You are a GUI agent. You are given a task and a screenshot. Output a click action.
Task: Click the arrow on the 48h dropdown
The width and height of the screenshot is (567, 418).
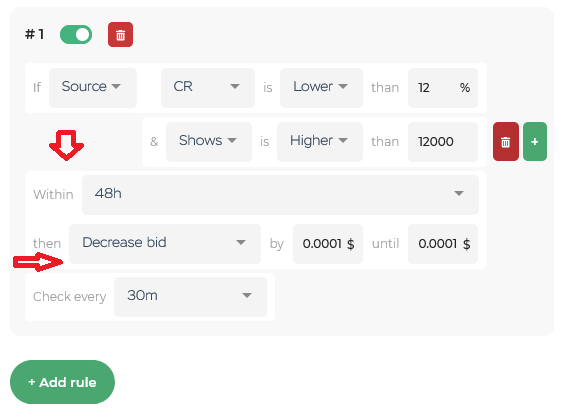[x=459, y=193]
